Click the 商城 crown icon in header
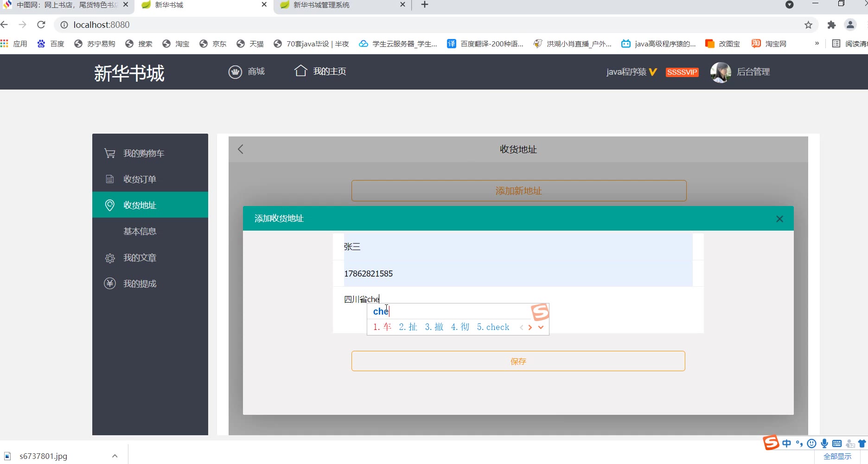868x464 pixels. (235, 72)
